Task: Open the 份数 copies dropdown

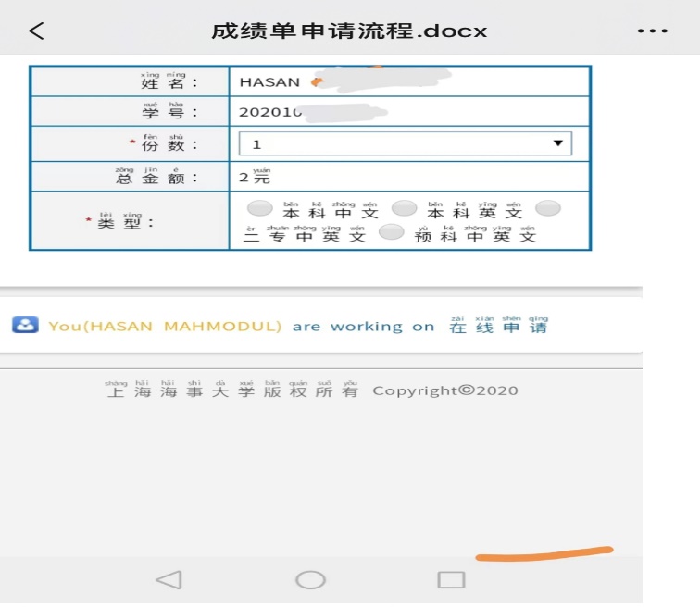Action: 404,143
